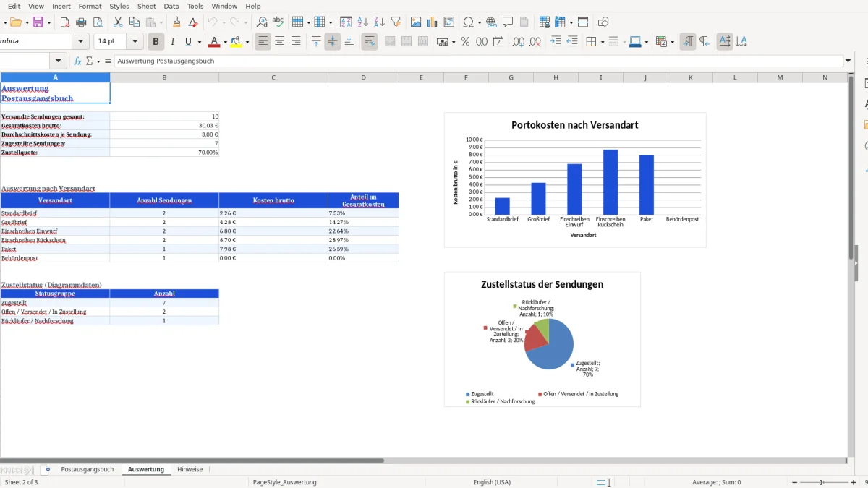Run the Spelling check icon
This screenshot has height=488, width=868.
(x=278, y=22)
